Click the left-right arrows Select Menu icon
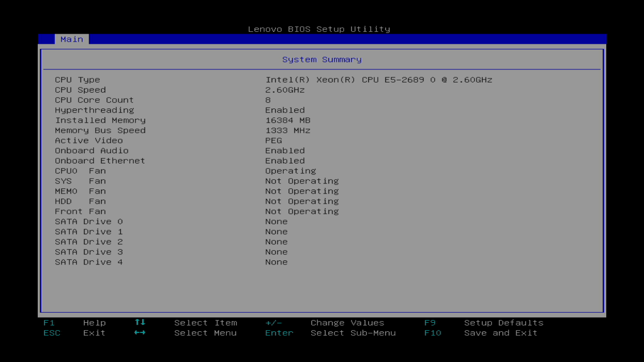The height and width of the screenshot is (362, 644). 140,333
